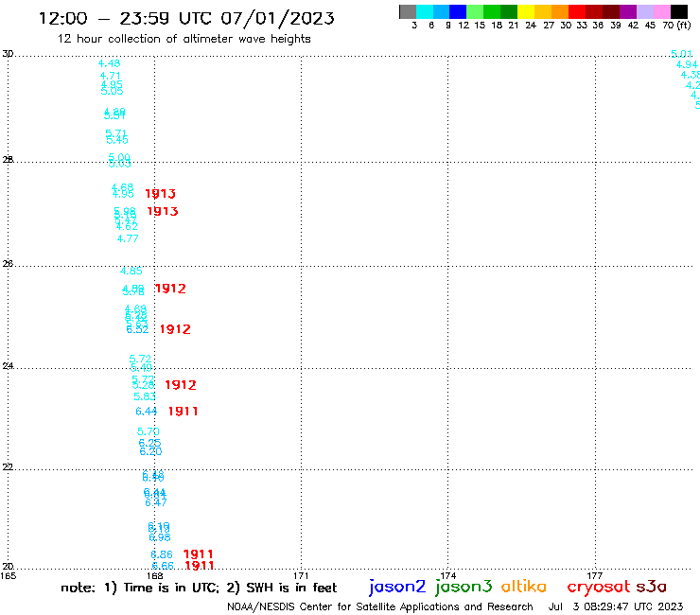700x615 pixels.
Task: Click the wave height value 6.44
Action: [147, 412]
